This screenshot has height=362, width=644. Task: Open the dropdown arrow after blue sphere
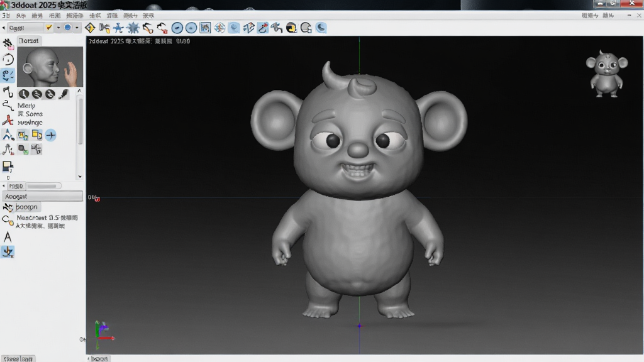point(77,28)
